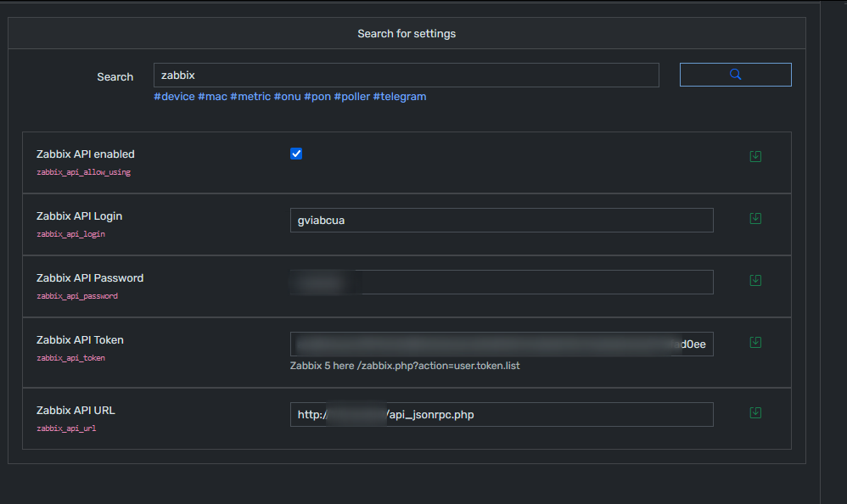Save the Zabbix API URL setting
The width and height of the screenshot is (847, 504).
coord(755,412)
